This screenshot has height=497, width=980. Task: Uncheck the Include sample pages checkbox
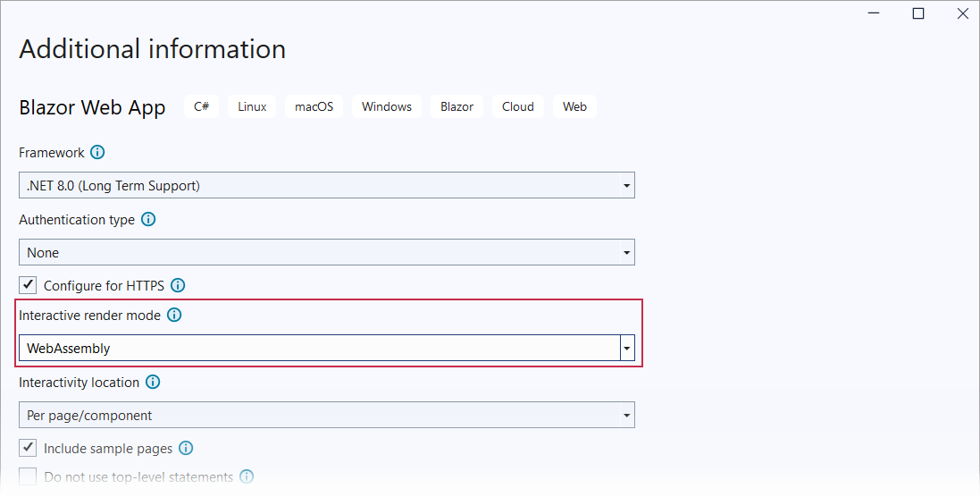pyautogui.click(x=28, y=448)
